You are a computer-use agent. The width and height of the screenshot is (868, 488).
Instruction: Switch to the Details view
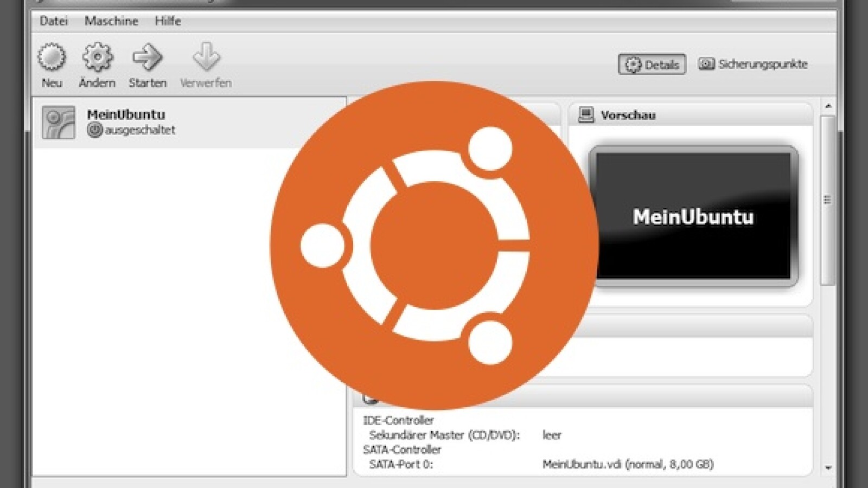[652, 65]
